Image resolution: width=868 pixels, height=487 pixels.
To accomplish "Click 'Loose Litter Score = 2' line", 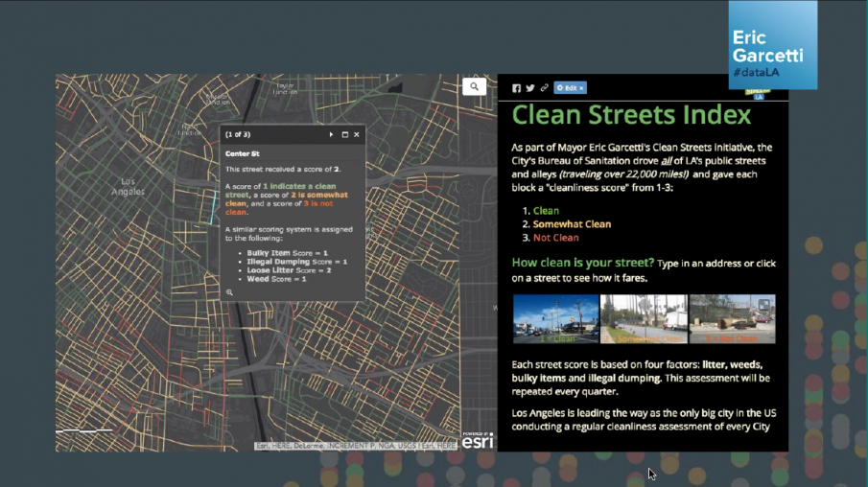I will click(289, 270).
